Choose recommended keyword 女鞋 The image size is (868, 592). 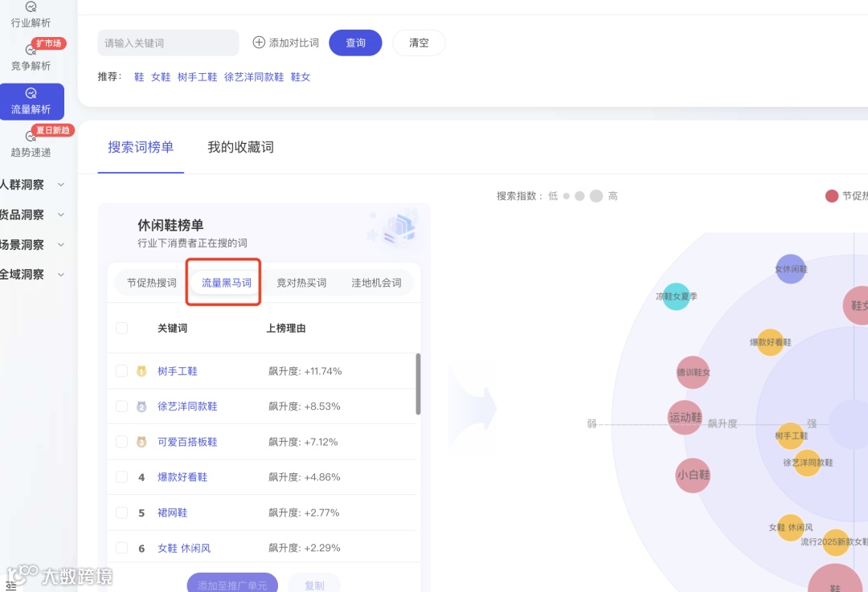[161, 77]
